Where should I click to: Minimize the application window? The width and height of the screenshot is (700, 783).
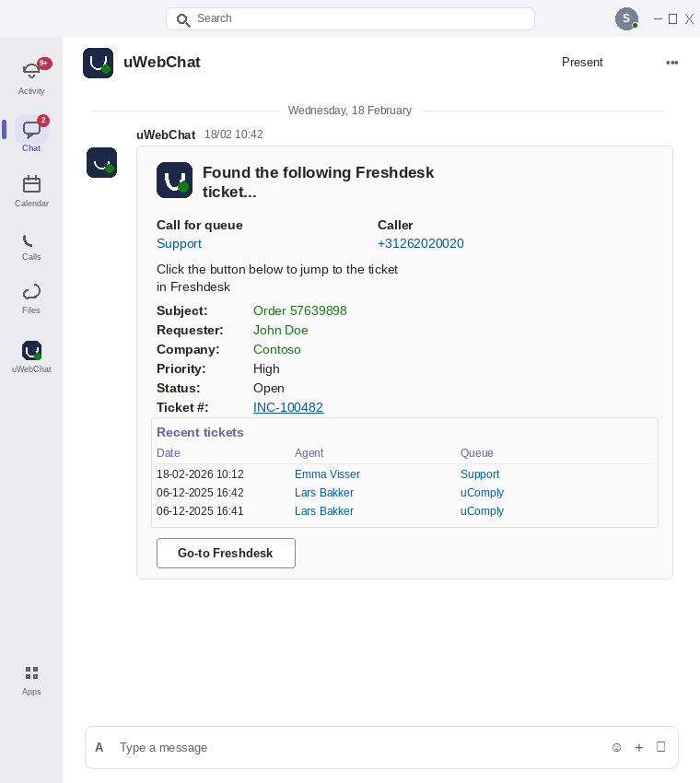point(658,19)
